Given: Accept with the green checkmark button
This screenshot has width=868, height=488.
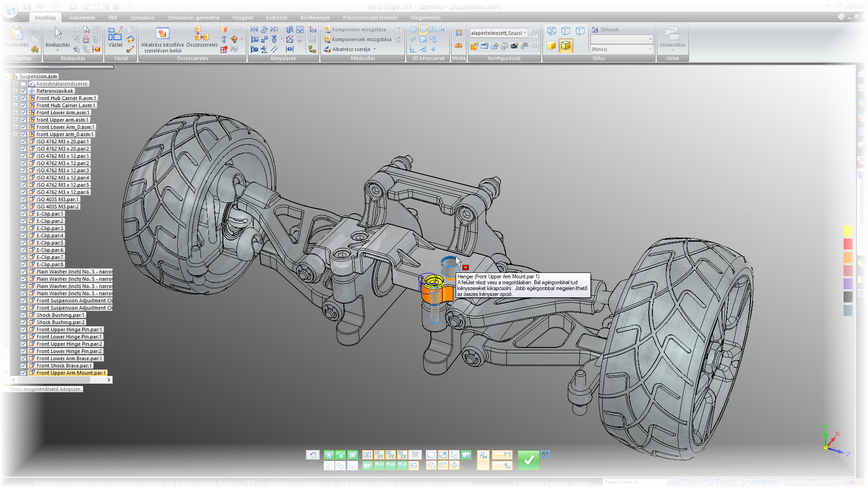Looking at the screenshot, I should (x=528, y=460).
